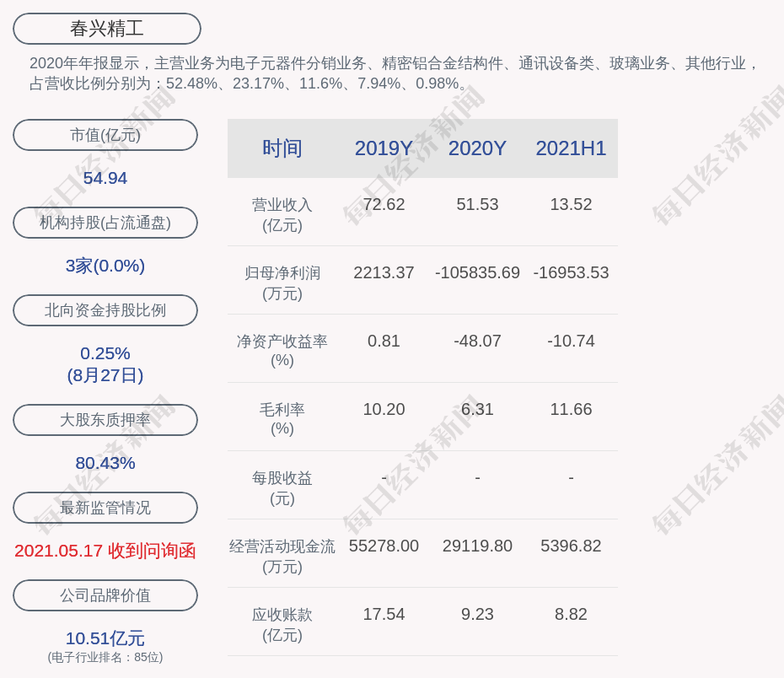Click the 春兴精工 company name pill
Image resolution: width=784 pixels, height=678 pixels.
[107, 29]
